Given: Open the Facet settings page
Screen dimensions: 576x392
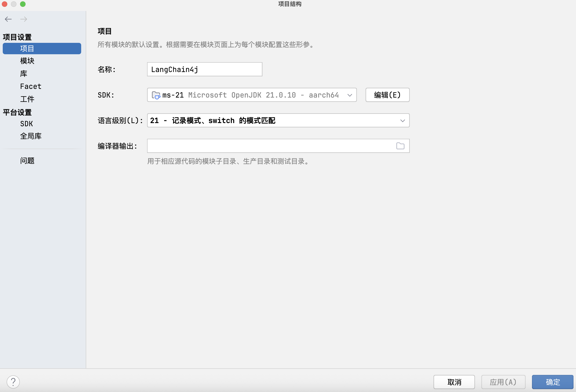Looking at the screenshot, I should point(31,86).
